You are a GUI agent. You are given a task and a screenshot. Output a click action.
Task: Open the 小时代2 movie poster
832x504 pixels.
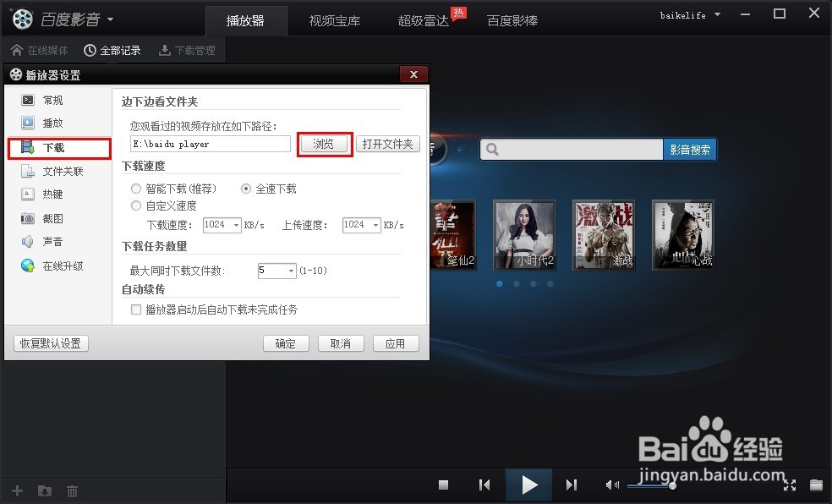tap(524, 235)
